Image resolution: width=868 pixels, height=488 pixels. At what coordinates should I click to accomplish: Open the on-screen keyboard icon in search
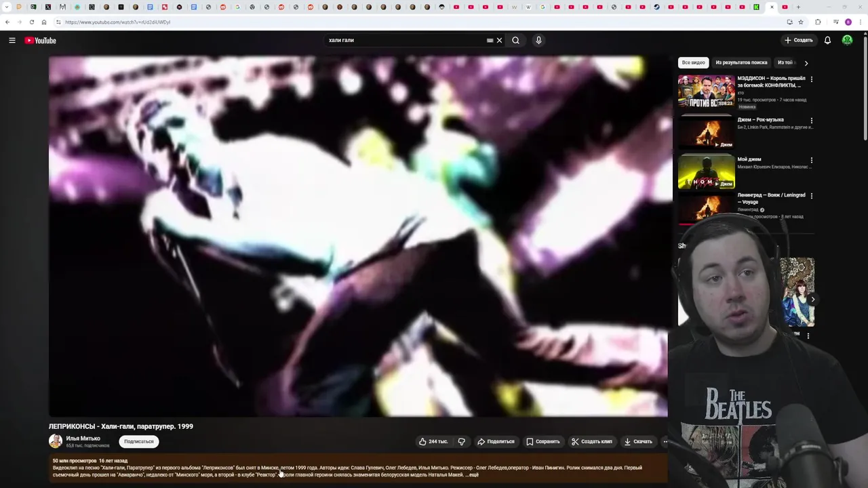(490, 40)
